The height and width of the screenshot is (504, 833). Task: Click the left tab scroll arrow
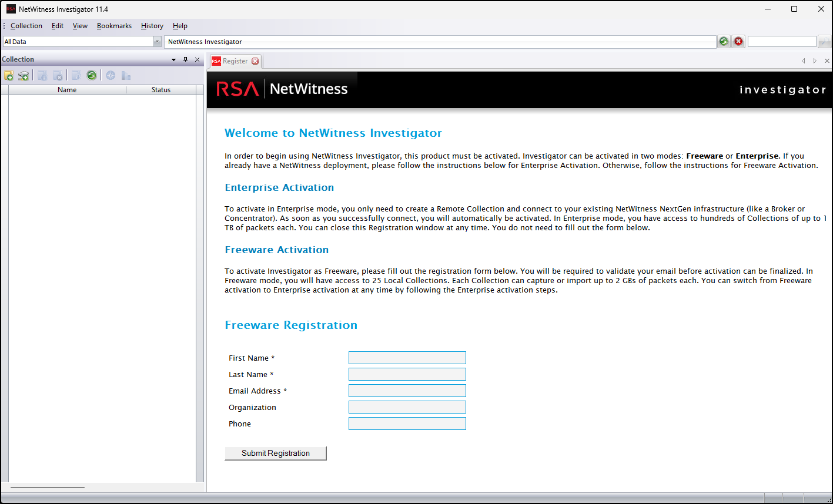coord(803,61)
